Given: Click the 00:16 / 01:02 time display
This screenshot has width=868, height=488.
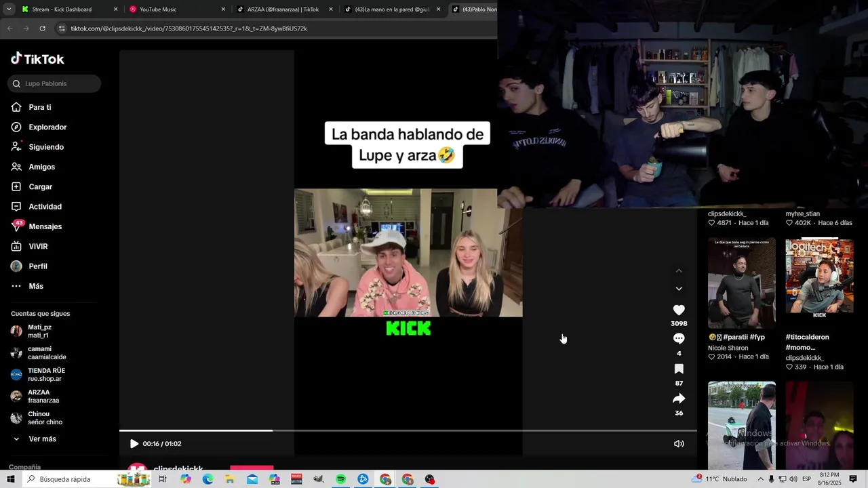Looking at the screenshot, I should [162, 444].
